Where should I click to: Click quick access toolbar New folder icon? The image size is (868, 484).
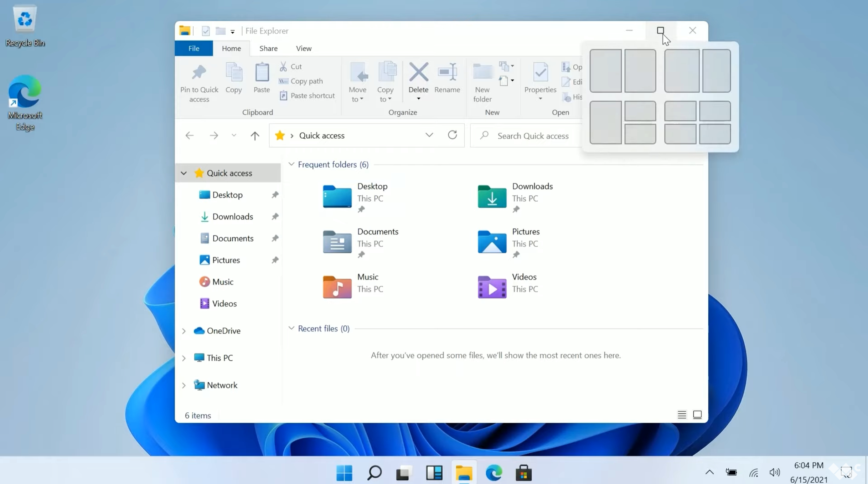click(221, 31)
